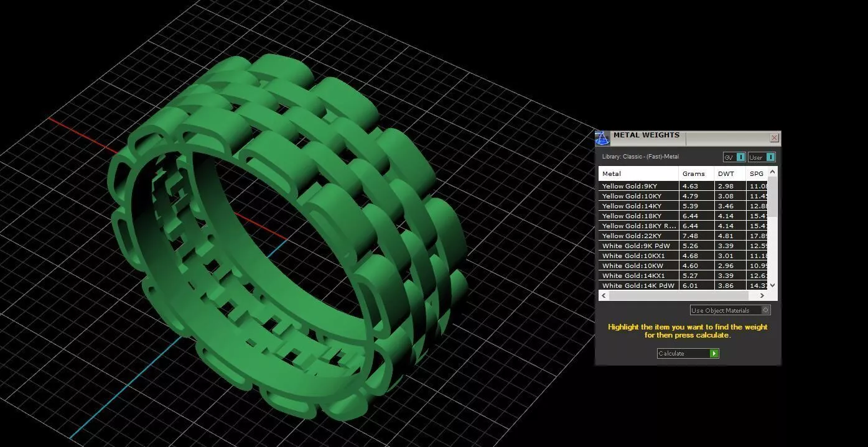The width and height of the screenshot is (868, 447).
Task: Select the Yellow Gold:18KY row
Action: (683, 216)
